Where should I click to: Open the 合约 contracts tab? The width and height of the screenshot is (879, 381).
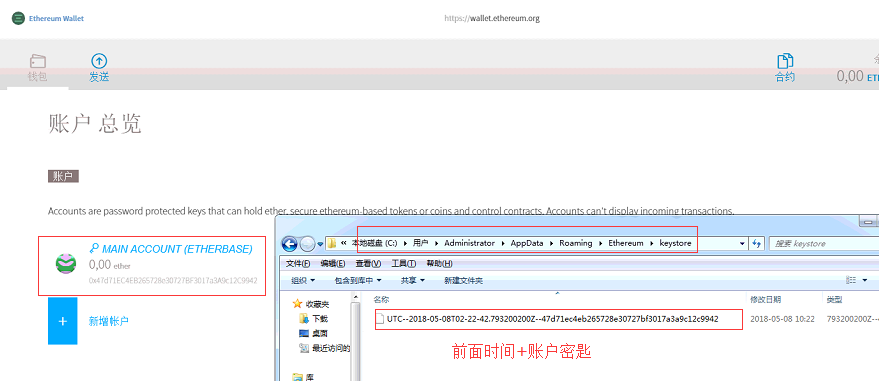[x=785, y=68]
